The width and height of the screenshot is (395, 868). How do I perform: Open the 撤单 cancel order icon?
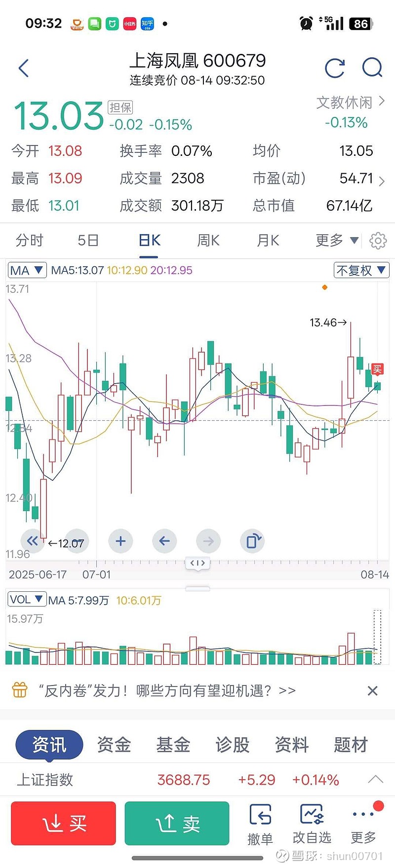pyautogui.click(x=260, y=825)
